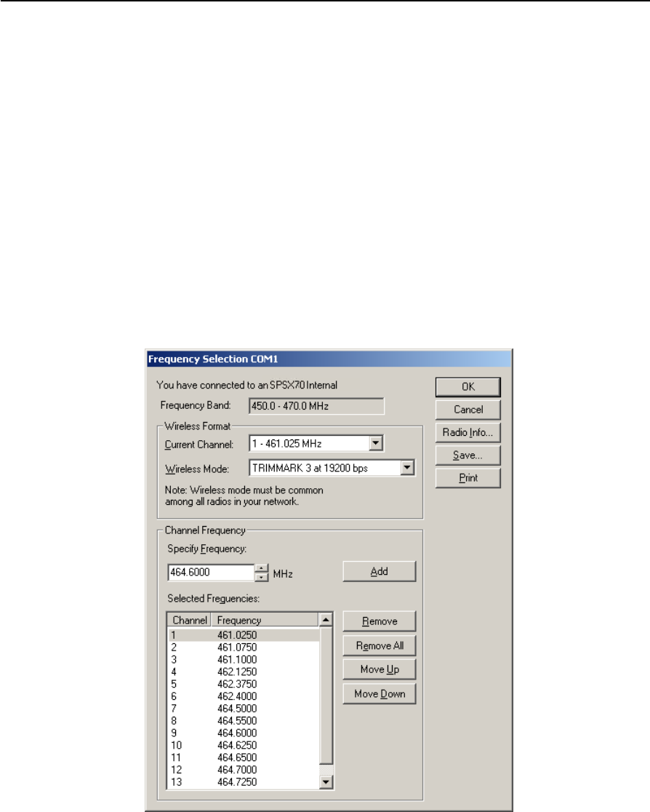The image size is (650, 812).
Task: Select channel 6 row 462.4000
Action: pyautogui.click(x=244, y=696)
